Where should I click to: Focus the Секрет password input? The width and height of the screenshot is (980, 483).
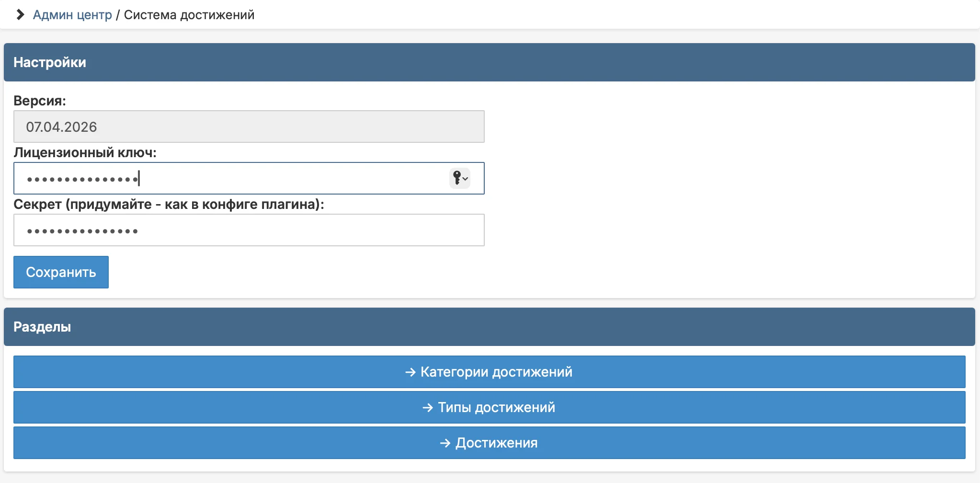[x=249, y=230]
